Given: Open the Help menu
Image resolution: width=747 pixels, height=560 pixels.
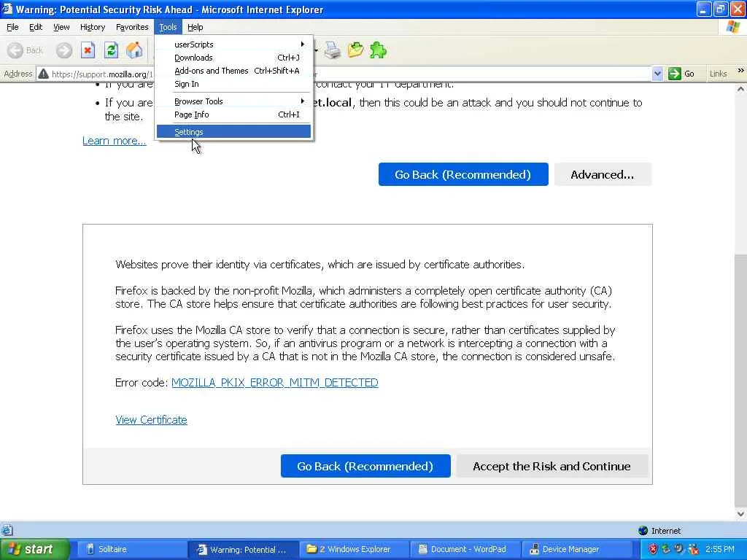Looking at the screenshot, I should tap(195, 27).
